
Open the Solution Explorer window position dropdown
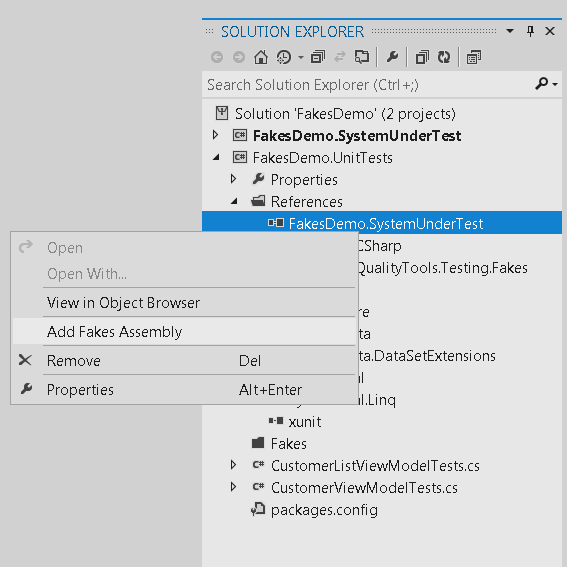point(510,31)
